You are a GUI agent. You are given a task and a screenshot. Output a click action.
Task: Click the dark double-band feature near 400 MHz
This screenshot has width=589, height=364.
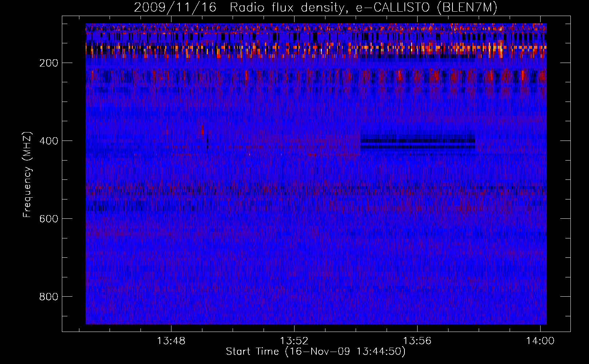(418, 143)
